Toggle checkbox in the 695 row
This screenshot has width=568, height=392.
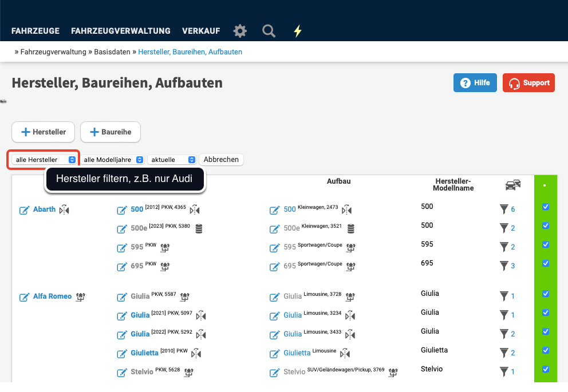[x=546, y=263]
